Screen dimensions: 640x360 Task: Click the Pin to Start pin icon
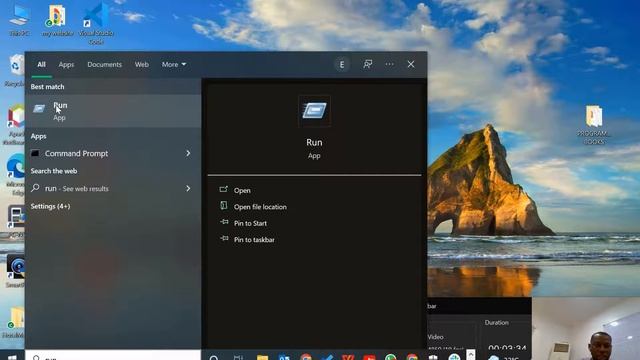[x=224, y=222]
